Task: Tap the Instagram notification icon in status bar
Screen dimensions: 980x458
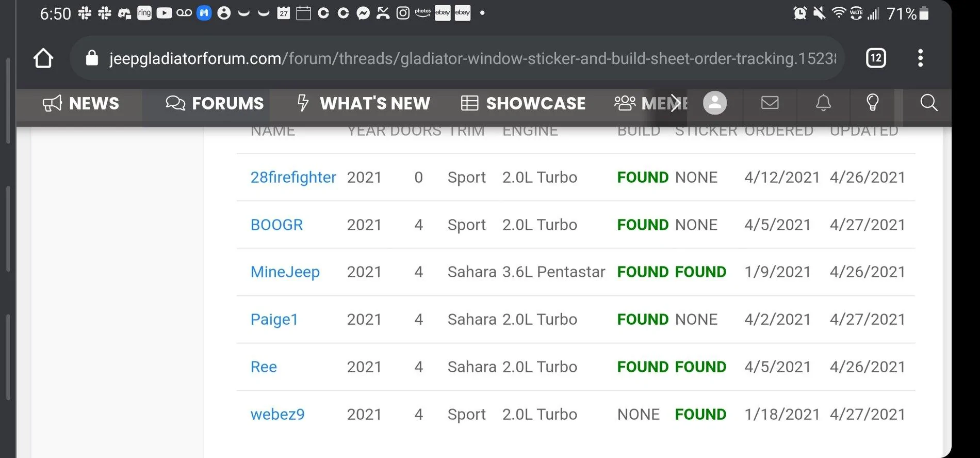Action: (x=403, y=13)
